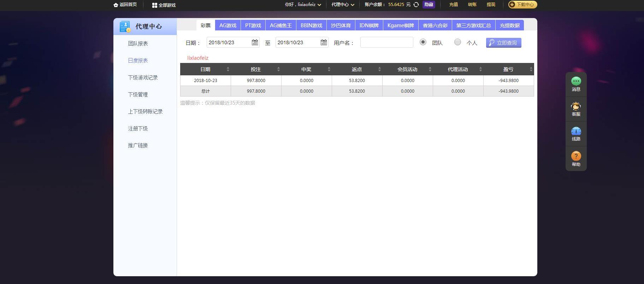Focus the start date field 2018/10/23
Viewport: 644px width, 284px height.
(233, 42)
